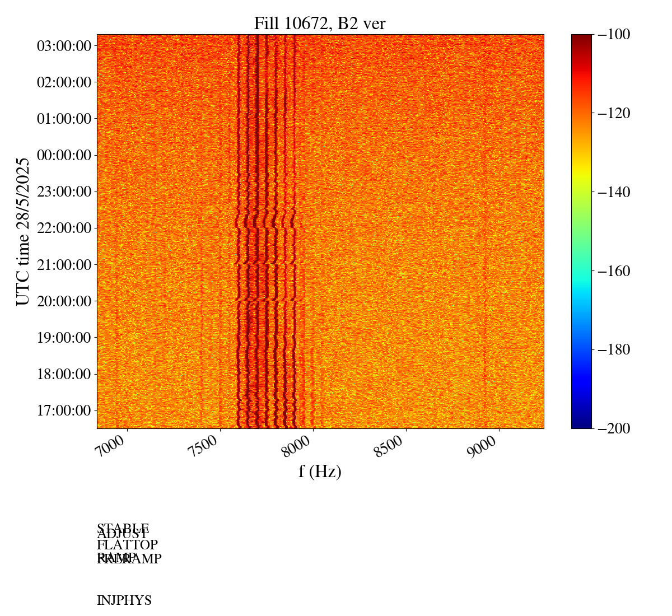Click the 'f (Hz)' x-axis label
Viewport: 672px width, 616px height.
320,472
